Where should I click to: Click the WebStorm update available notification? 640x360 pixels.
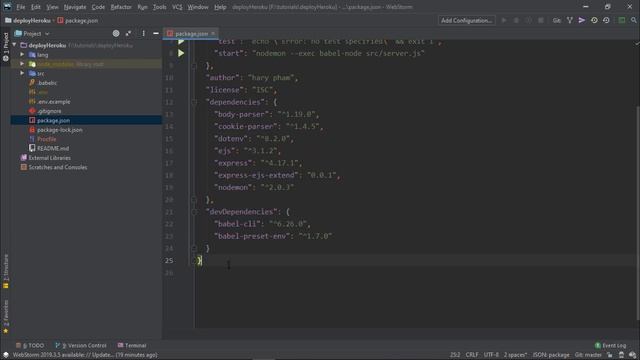pyautogui.click(x=85, y=355)
